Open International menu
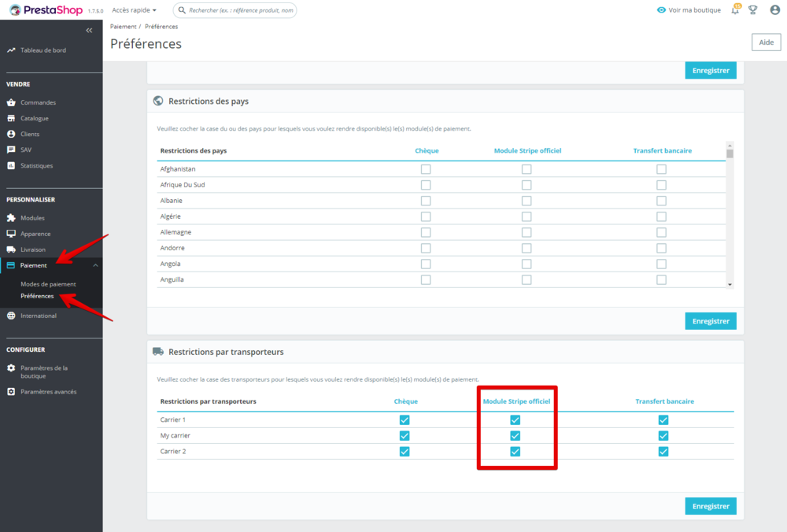The height and width of the screenshot is (532, 787). pos(39,316)
